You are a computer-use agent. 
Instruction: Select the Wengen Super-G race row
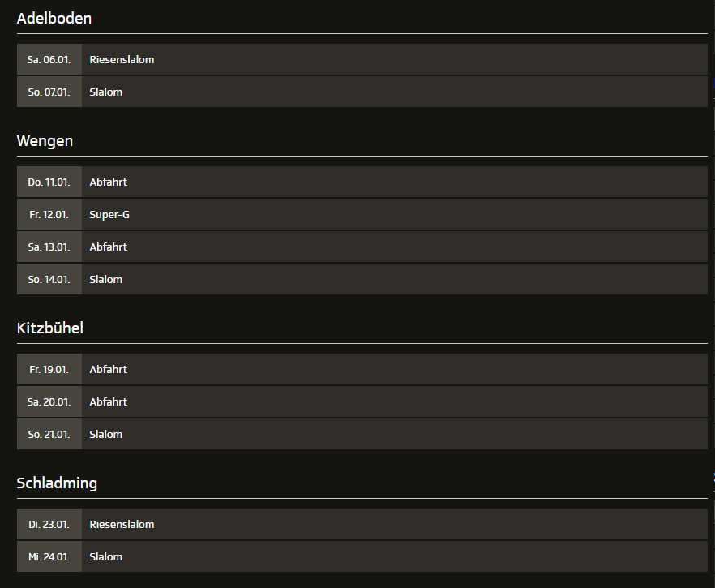point(362,214)
